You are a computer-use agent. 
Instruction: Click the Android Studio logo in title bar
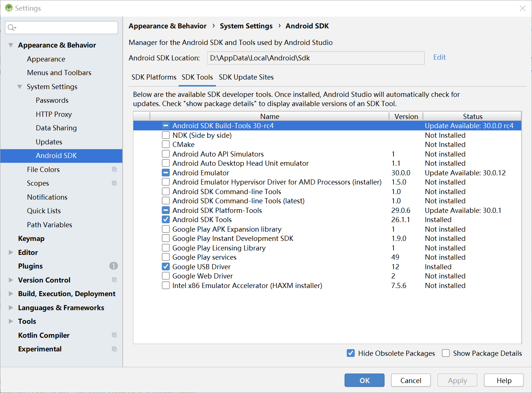[x=8, y=8]
